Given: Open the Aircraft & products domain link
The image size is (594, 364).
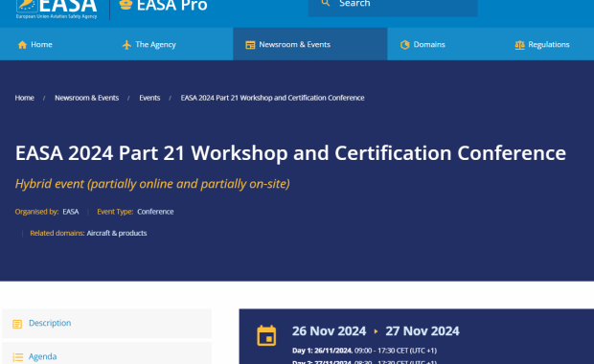Looking at the screenshot, I should (117, 234).
